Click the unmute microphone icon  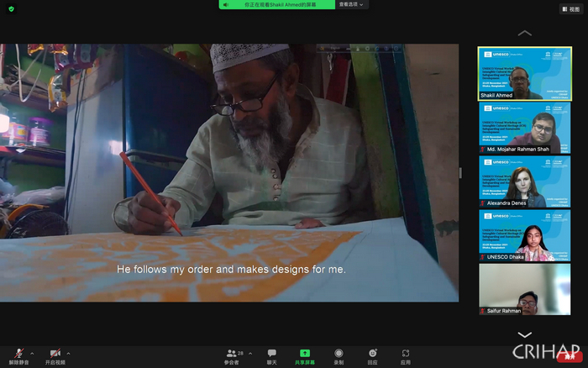18,353
